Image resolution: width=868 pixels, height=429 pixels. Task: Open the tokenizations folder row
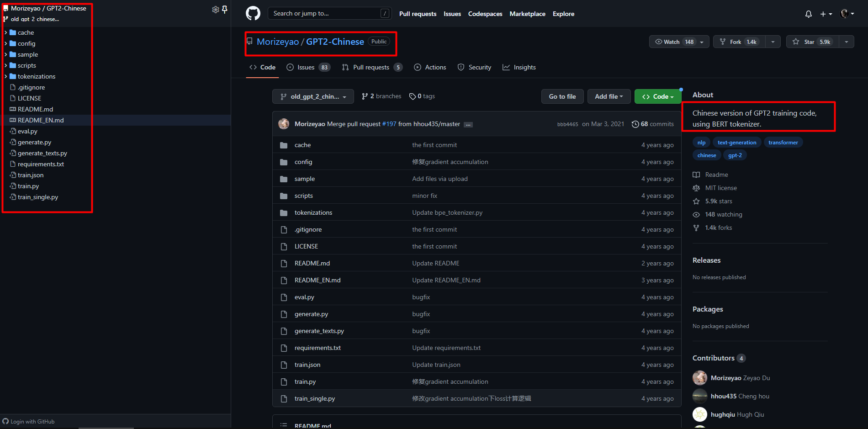[476, 212]
